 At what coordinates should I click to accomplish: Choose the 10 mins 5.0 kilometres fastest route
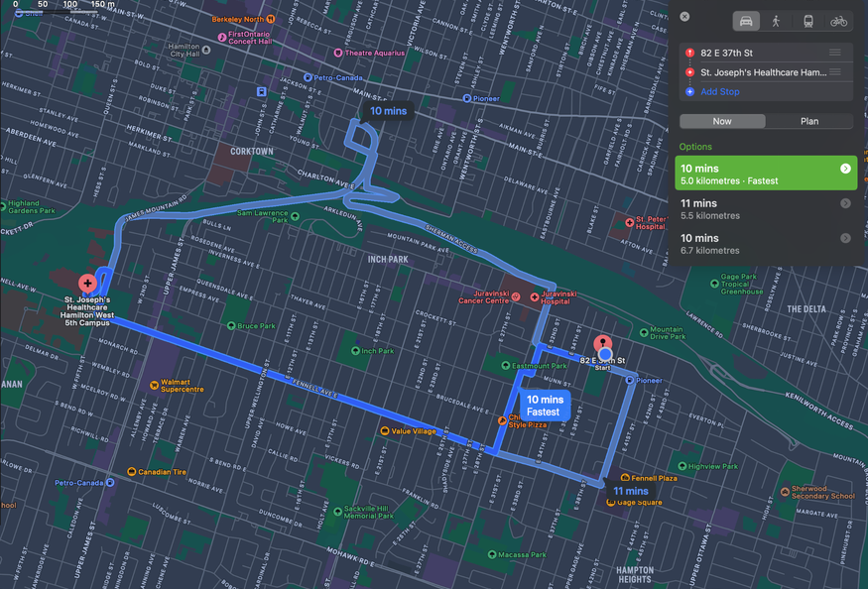tap(766, 174)
